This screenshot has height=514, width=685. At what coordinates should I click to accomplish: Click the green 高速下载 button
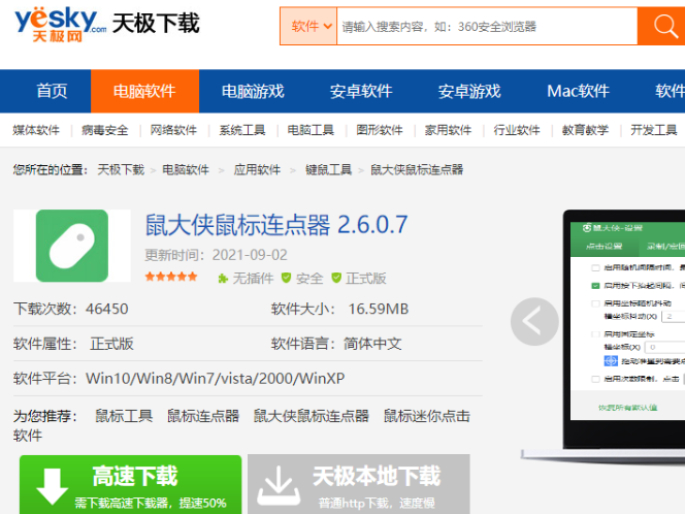pyautogui.click(x=131, y=485)
